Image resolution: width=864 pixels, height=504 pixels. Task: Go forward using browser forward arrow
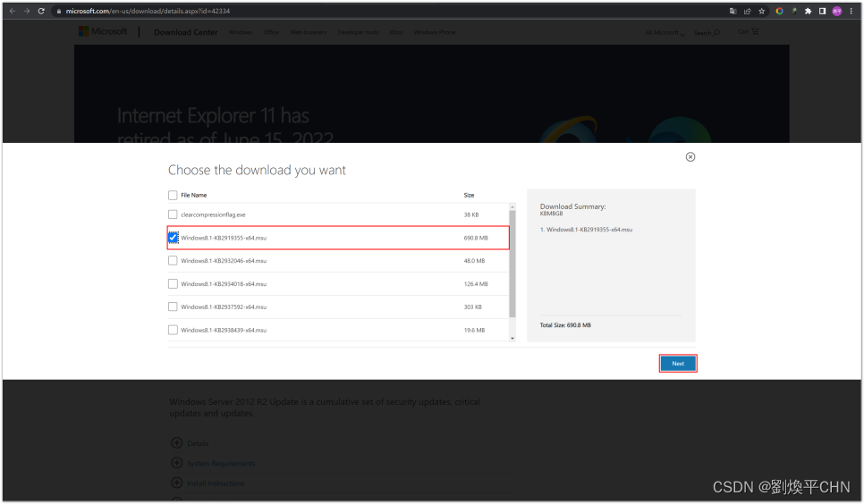point(27,11)
